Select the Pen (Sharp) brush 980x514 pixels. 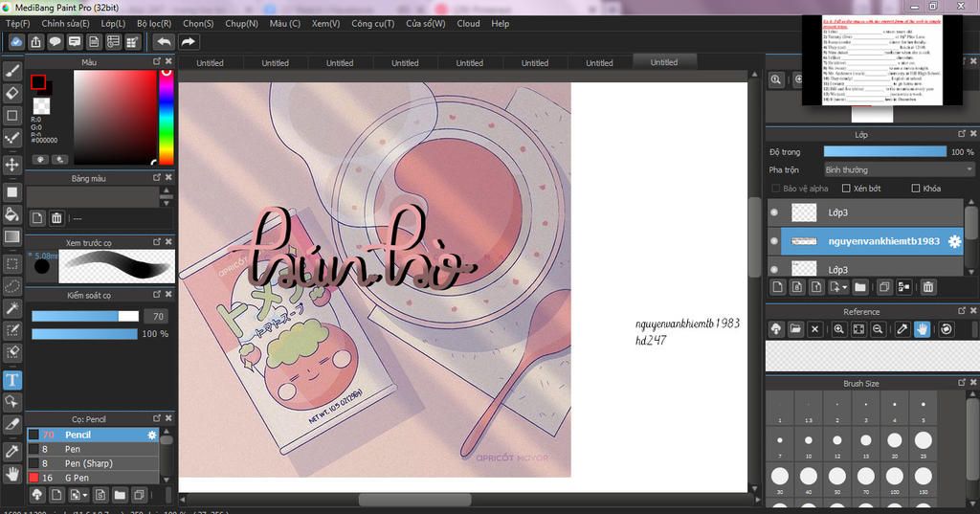93,463
